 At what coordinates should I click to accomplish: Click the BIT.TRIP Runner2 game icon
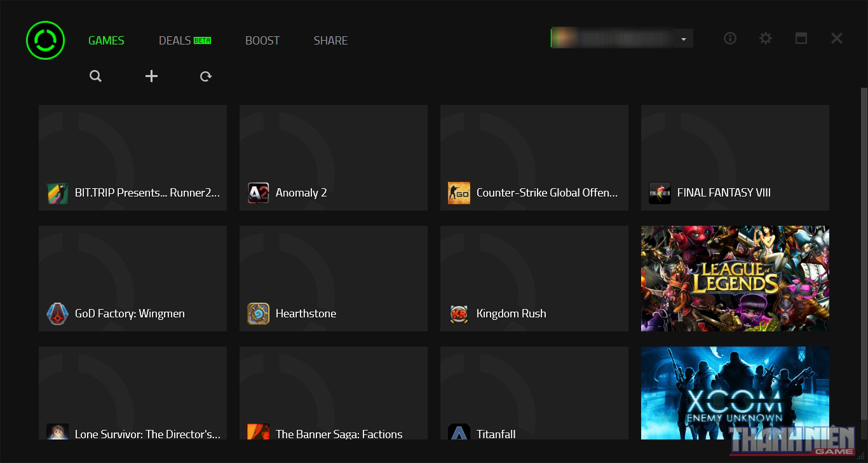[x=57, y=193]
